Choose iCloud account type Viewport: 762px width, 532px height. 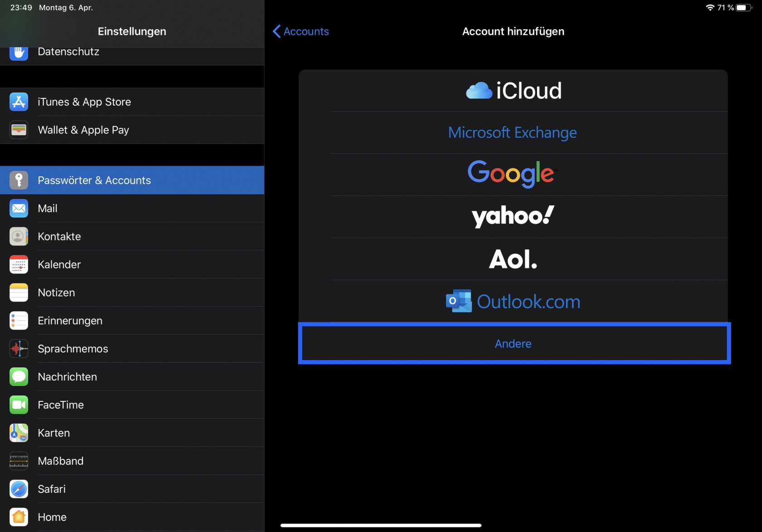point(513,91)
